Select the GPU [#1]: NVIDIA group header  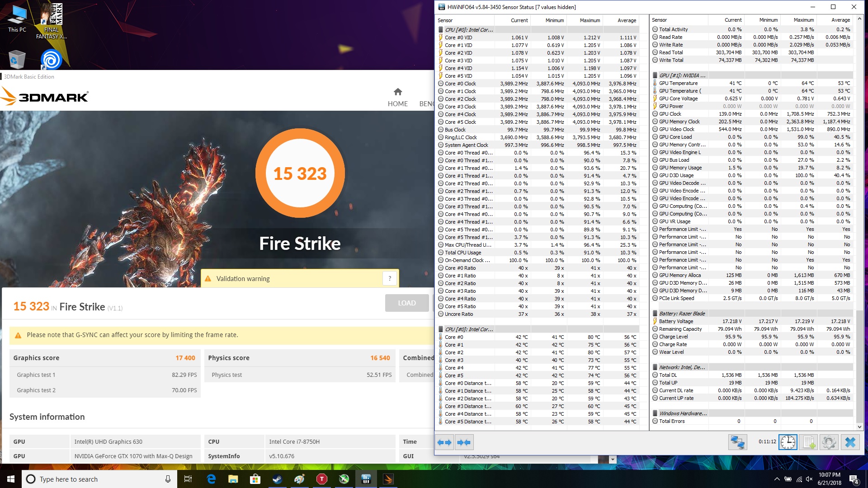coord(752,75)
